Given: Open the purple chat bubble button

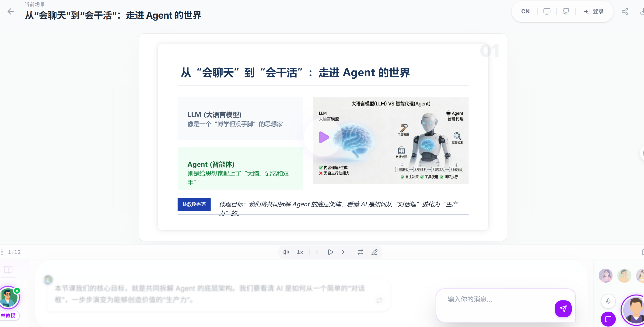Looking at the screenshot, I should pyautogui.click(x=608, y=319).
